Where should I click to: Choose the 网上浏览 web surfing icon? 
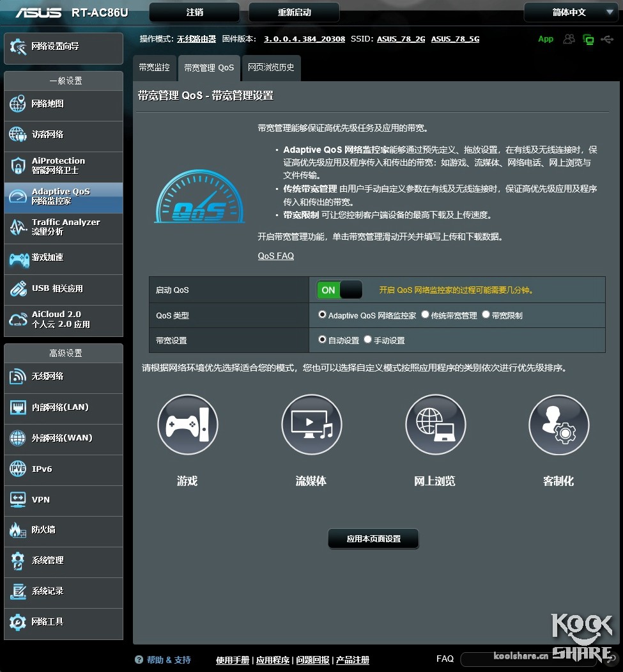pos(435,425)
